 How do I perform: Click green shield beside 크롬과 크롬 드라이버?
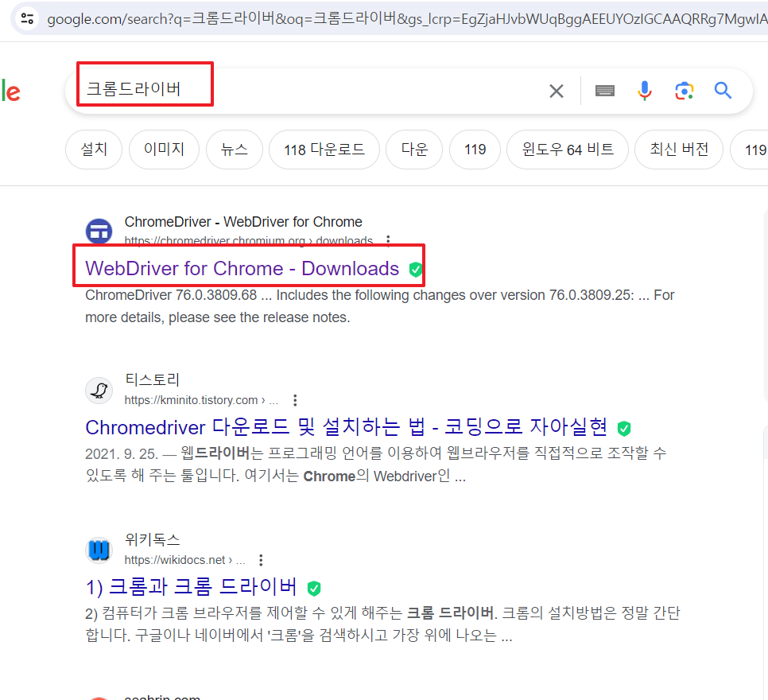pos(314,588)
